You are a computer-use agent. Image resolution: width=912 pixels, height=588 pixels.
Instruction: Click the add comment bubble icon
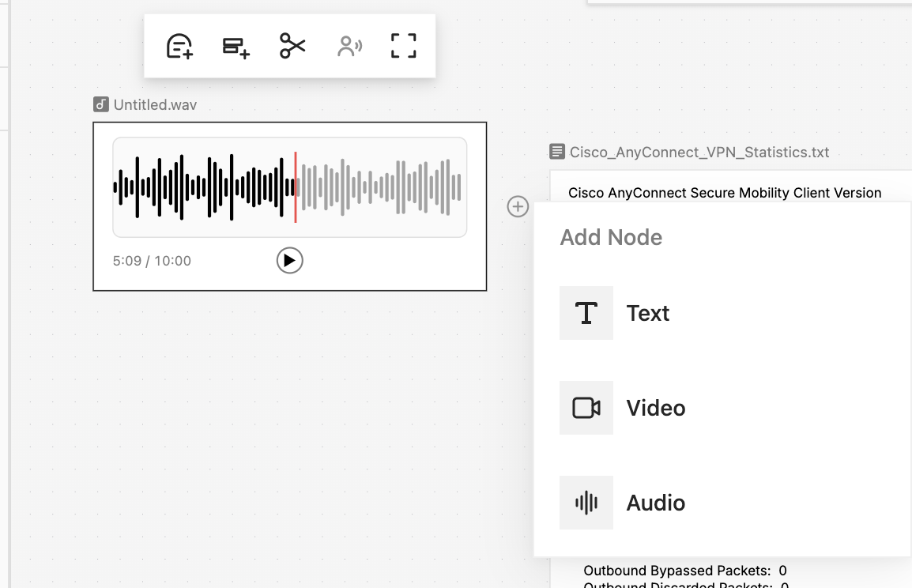(x=179, y=46)
